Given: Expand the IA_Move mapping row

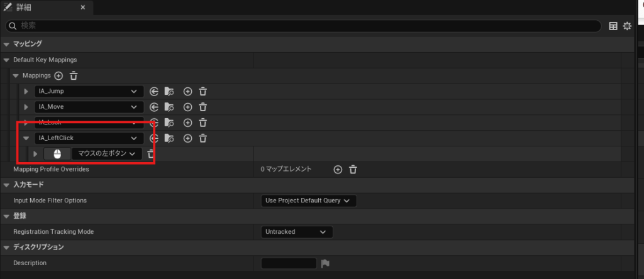Looking at the screenshot, I should [x=26, y=107].
